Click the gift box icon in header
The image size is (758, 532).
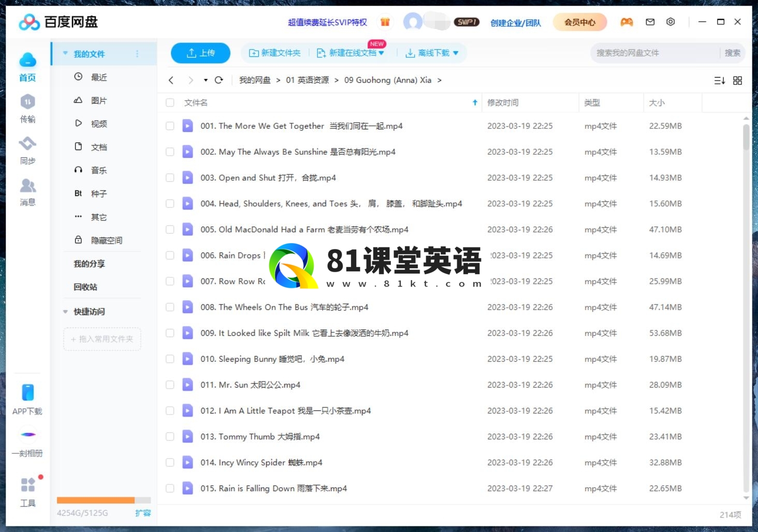tap(385, 22)
